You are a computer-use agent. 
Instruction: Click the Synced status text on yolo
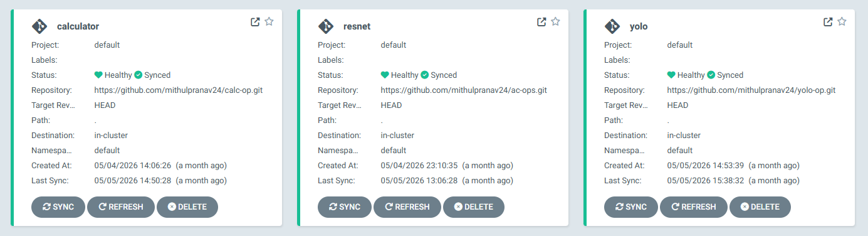click(x=730, y=75)
